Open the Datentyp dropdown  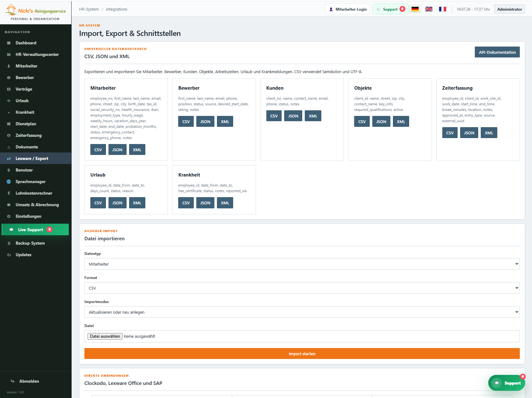(302, 264)
